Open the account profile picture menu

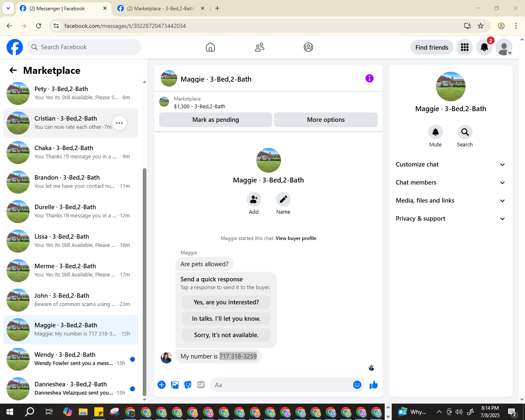pos(504,48)
